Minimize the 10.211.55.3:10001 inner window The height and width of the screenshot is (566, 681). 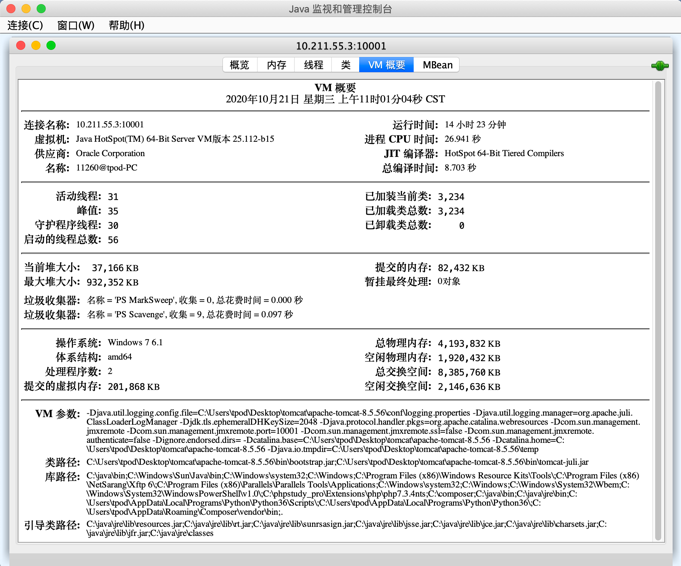tap(36, 45)
